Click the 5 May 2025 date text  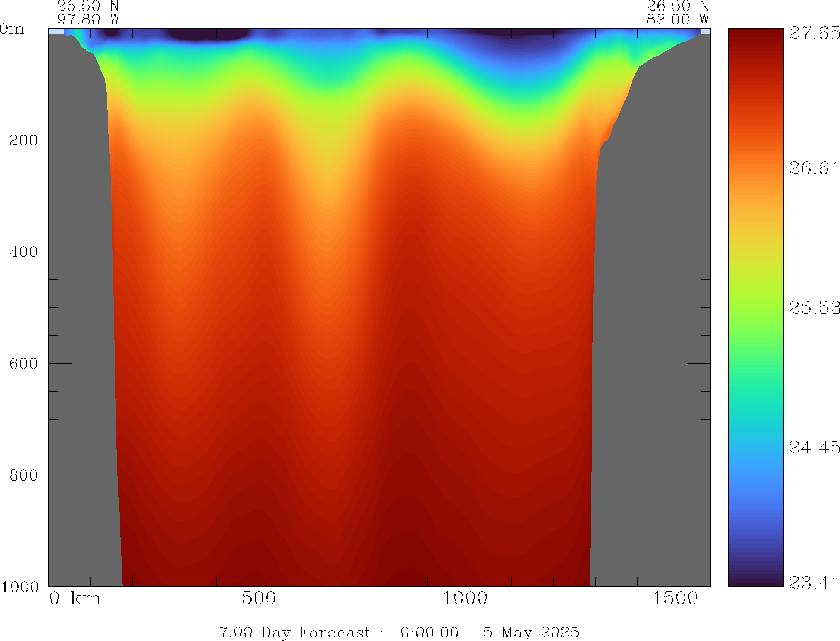coord(531,632)
